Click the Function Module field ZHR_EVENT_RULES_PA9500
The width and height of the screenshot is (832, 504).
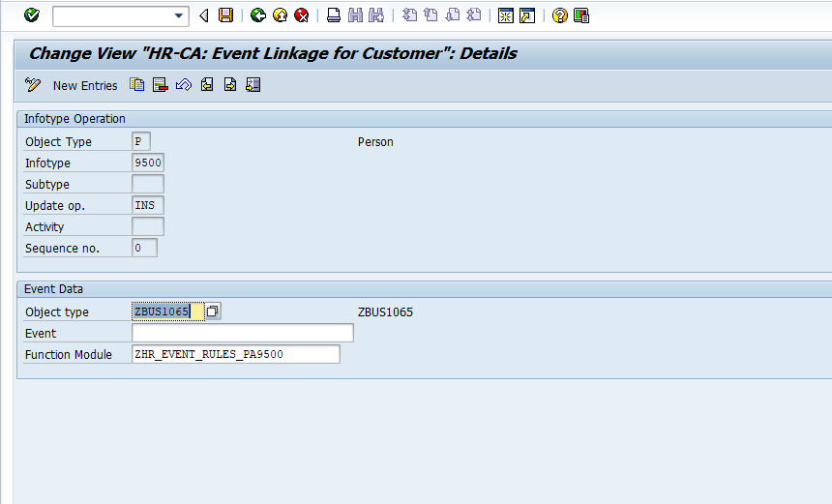(x=236, y=354)
